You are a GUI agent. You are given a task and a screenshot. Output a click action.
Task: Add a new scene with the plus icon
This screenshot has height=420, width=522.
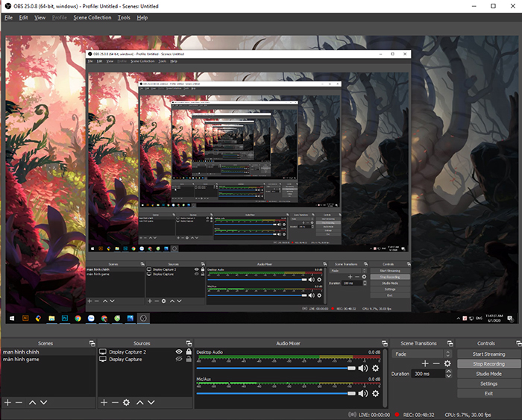(7, 402)
